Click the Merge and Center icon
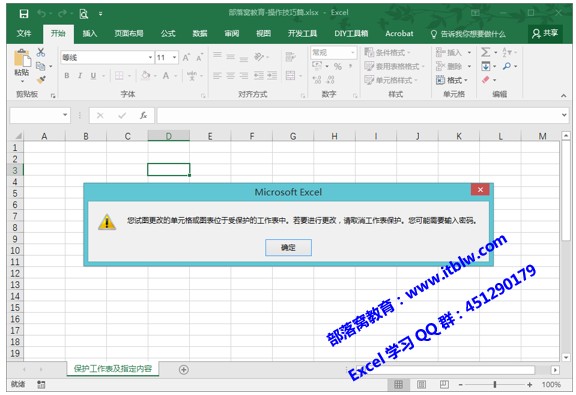The height and width of the screenshot is (395, 576). click(x=291, y=76)
